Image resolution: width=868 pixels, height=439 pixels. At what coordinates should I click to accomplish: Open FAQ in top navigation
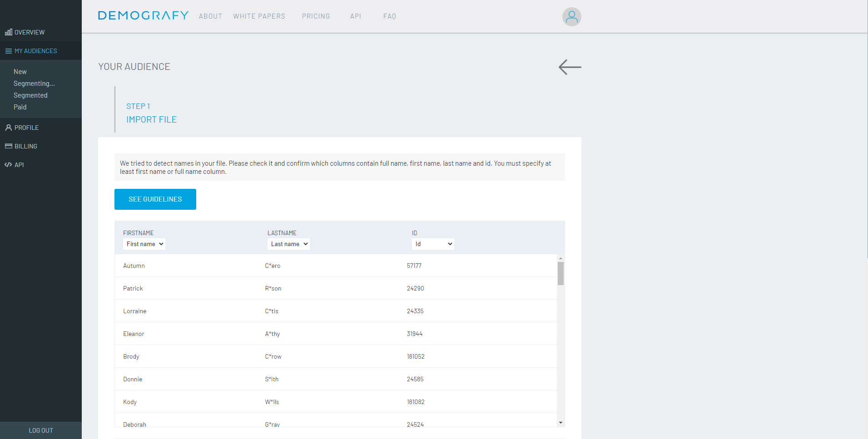[390, 16]
